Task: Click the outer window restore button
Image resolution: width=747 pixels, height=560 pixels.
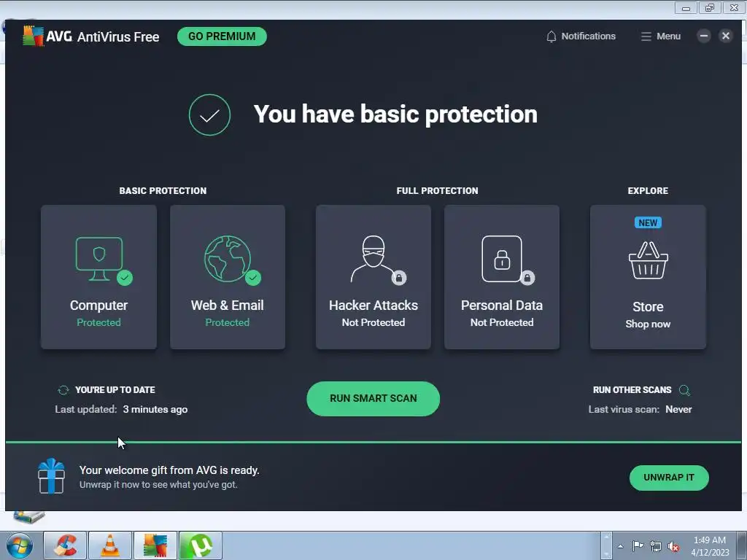Action: point(710,7)
